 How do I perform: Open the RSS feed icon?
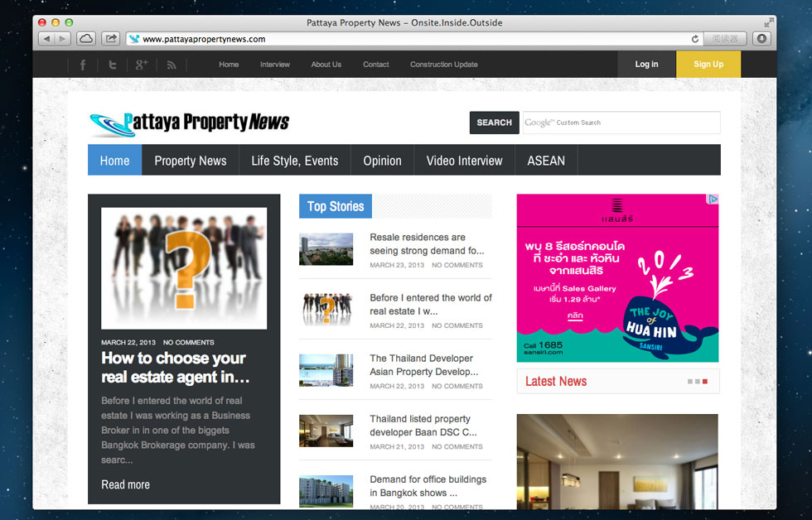coord(172,65)
